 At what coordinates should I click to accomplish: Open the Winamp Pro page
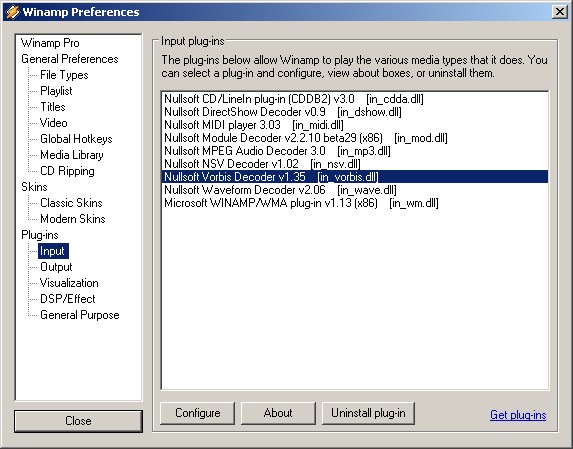50,43
